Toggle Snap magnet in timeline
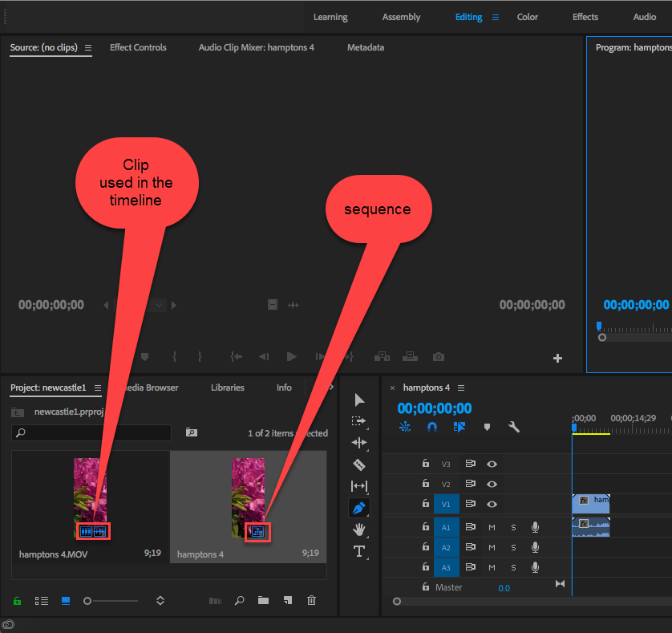 point(432,427)
